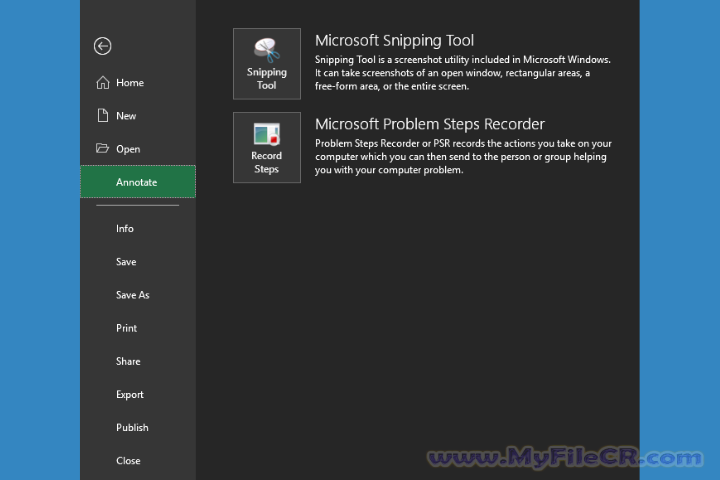Open the Share page
This screenshot has width=720, height=480.
[128, 361]
